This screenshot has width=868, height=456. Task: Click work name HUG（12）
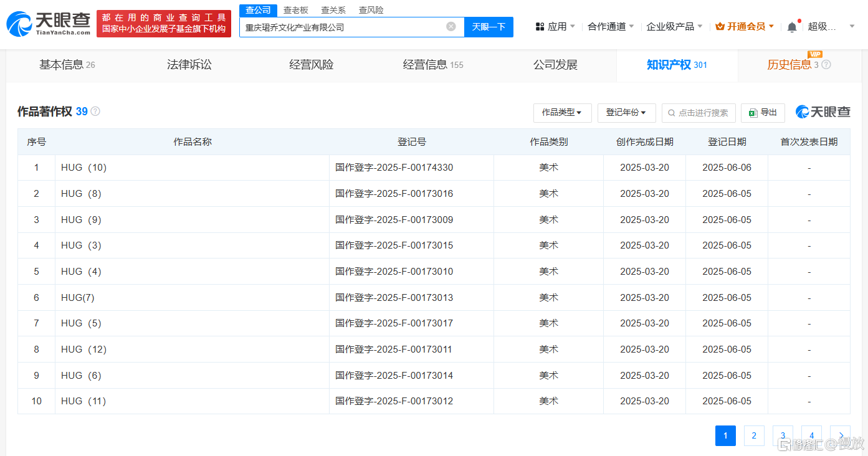(x=84, y=349)
